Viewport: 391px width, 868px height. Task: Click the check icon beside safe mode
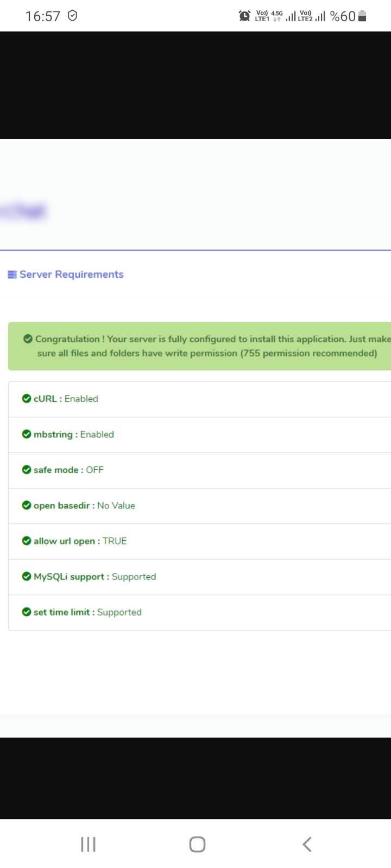[26, 470]
